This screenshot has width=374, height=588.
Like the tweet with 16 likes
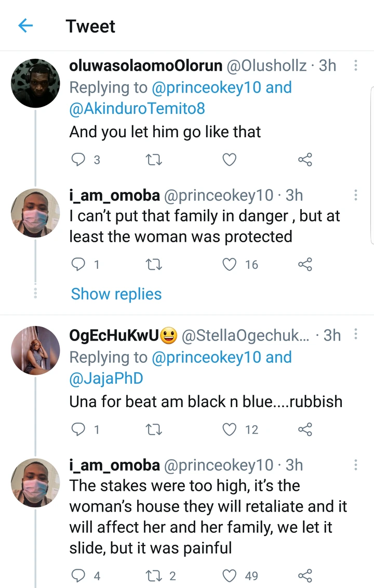click(x=230, y=265)
